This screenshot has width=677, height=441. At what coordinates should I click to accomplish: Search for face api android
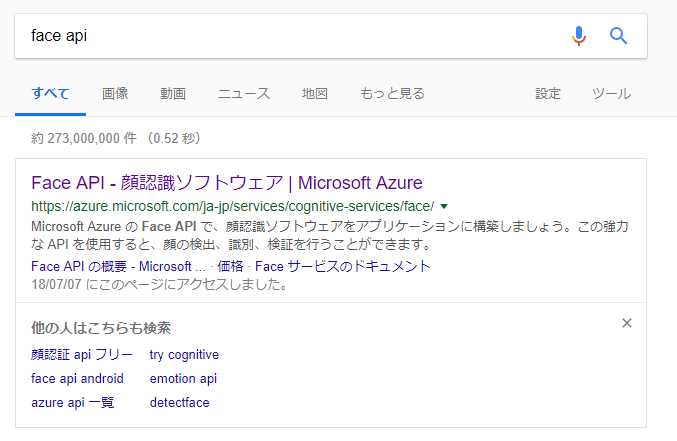tap(77, 378)
